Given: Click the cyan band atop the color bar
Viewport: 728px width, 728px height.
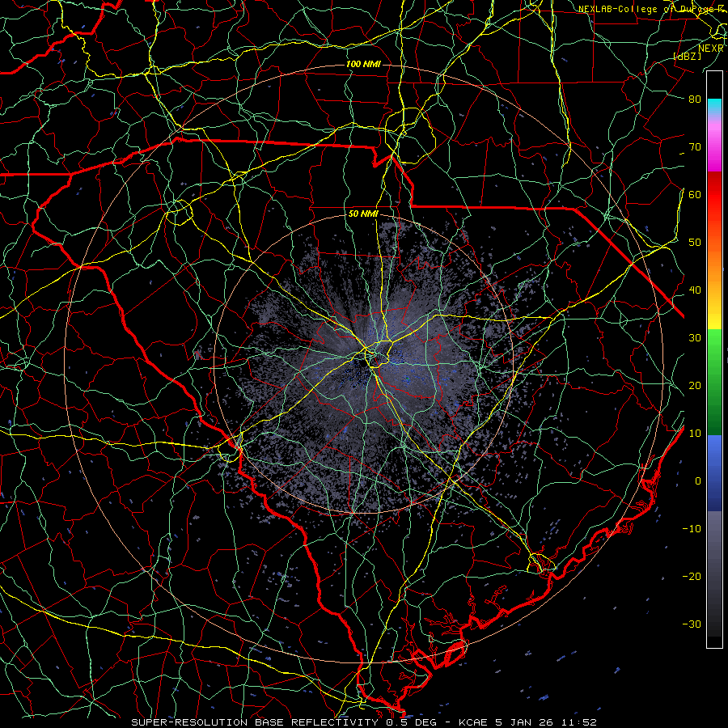Looking at the screenshot, I should [x=714, y=104].
